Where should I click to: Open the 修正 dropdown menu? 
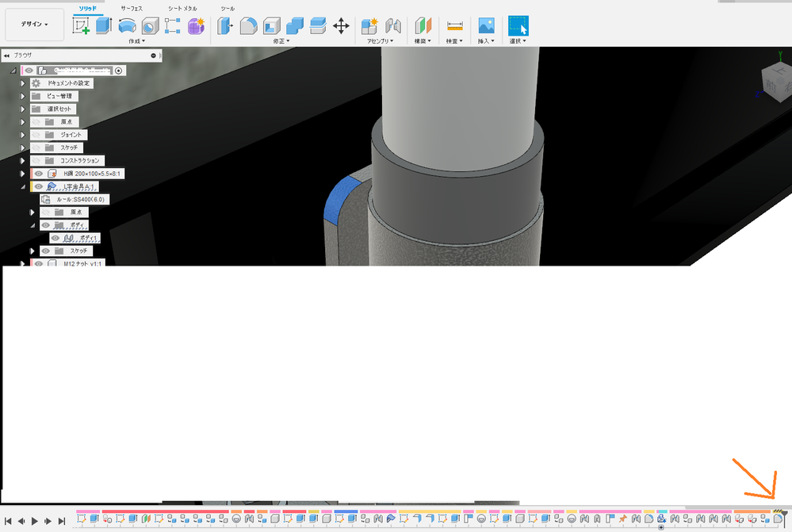tap(281, 41)
